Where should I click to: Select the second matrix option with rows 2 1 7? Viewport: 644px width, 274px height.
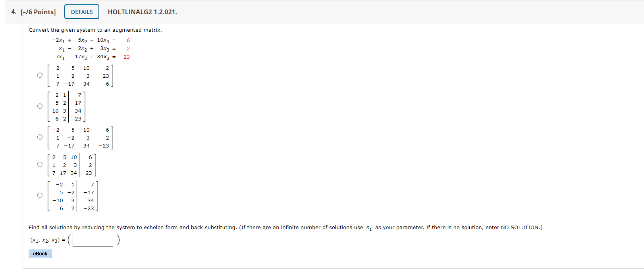40,106
